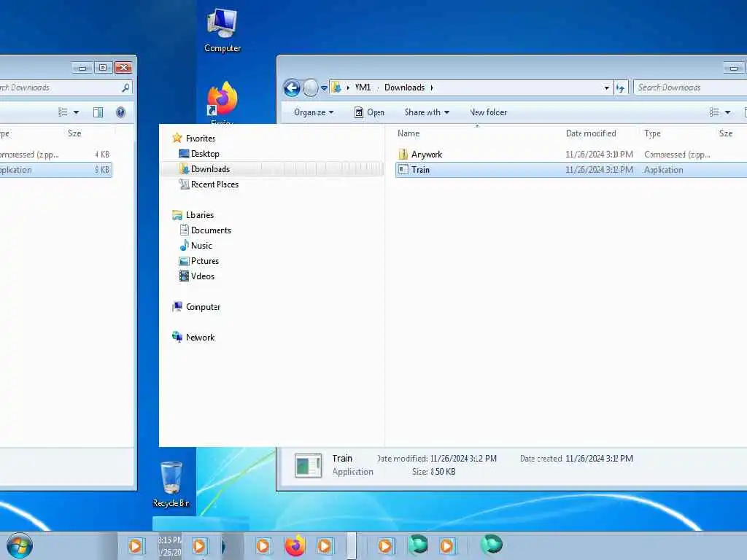Select the Anywork zipped folder icon

click(403, 155)
